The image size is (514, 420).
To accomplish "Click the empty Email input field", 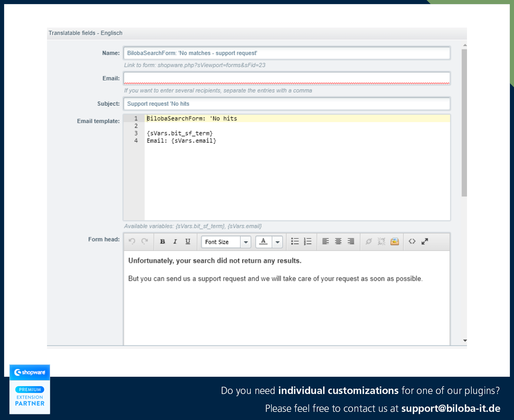I will [x=287, y=78].
